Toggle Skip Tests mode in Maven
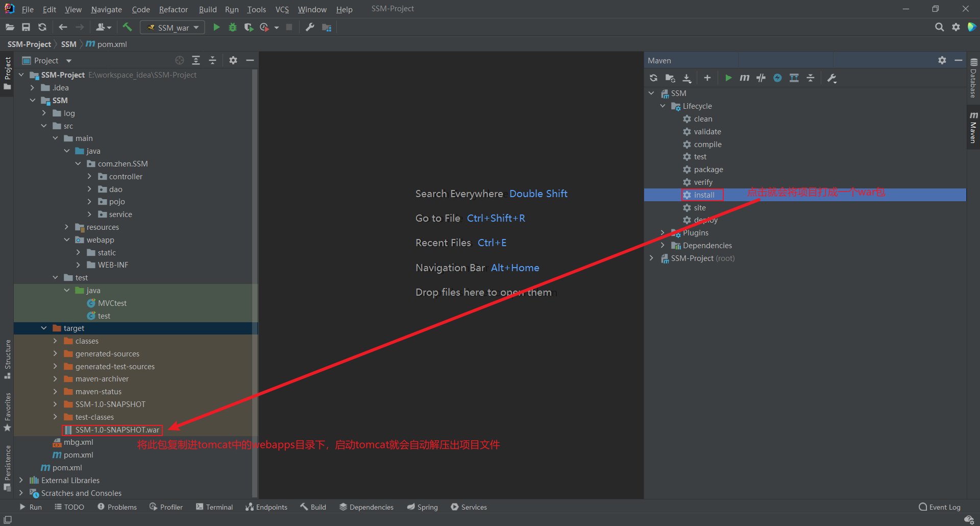Image resolution: width=980 pixels, height=526 pixels. tap(777, 78)
